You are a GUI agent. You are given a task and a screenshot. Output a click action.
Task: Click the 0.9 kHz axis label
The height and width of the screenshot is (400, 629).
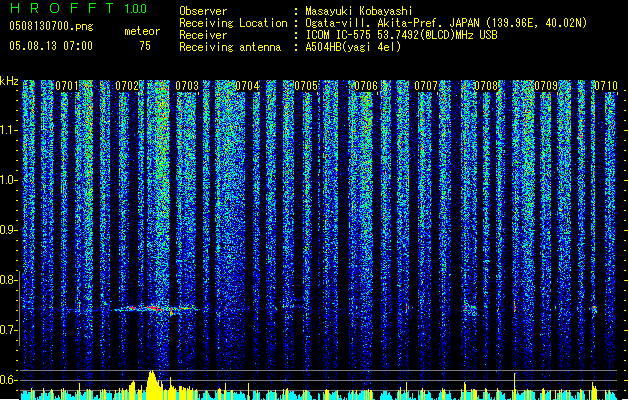9,230
